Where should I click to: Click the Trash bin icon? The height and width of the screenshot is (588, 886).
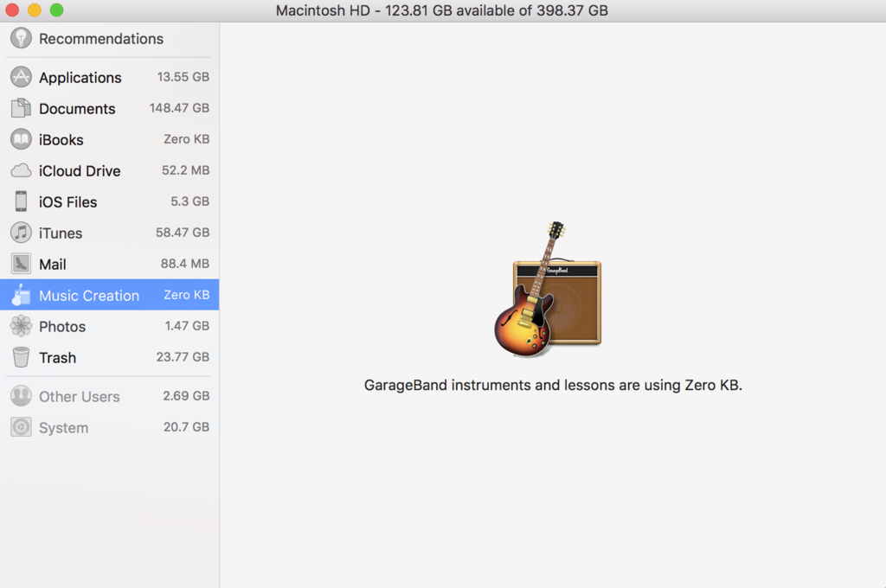tap(21, 357)
